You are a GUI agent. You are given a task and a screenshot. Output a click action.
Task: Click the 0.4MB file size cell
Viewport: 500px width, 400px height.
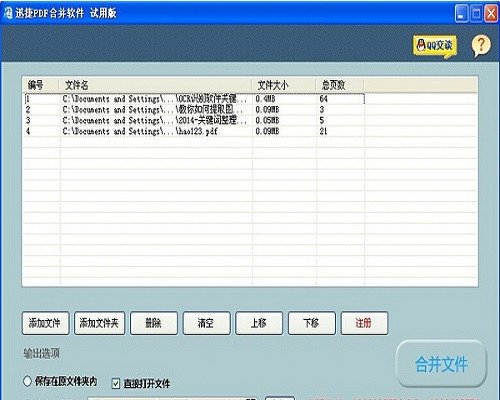(x=265, y=99)
